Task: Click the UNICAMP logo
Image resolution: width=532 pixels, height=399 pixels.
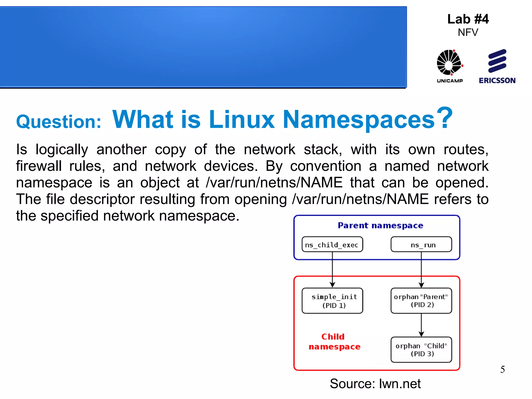Action: [x=450, y=66]
